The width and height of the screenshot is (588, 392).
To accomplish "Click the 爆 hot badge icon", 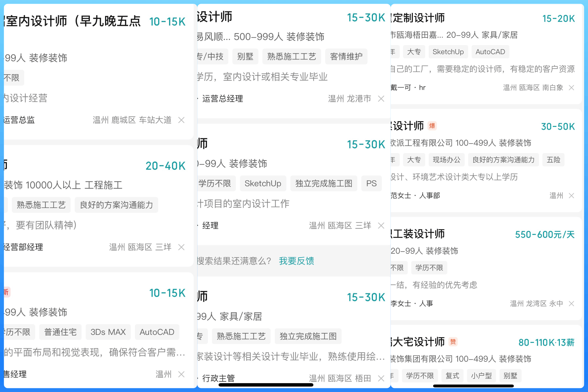I will pos(432,126).
